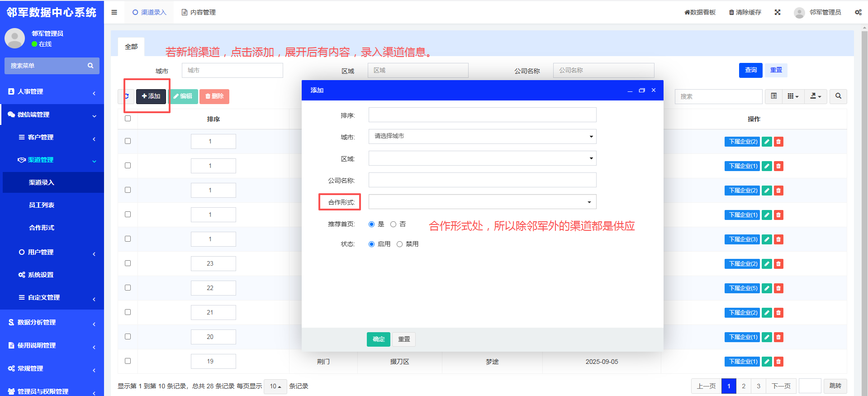This screenshot has height=396, width=868.
Task: Tick the checkbox for the row with 排序 22
Action: 128,288
